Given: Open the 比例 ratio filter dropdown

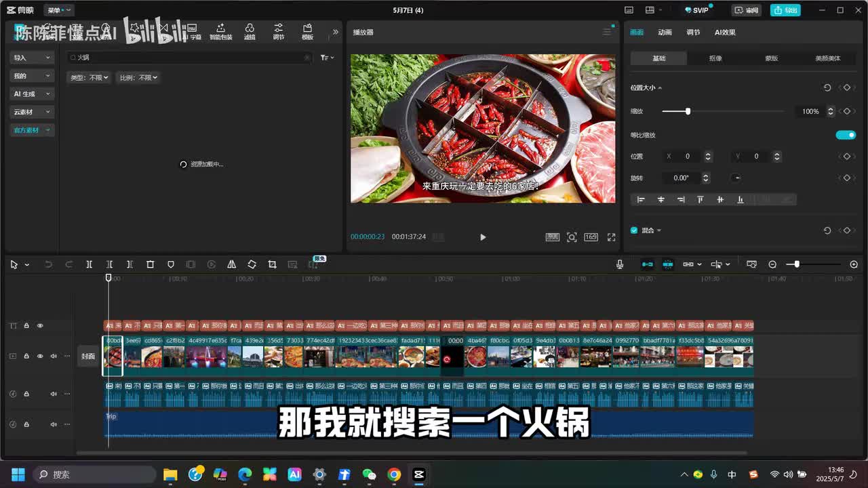Looking at the screenshot, I should tap(138, 78).
